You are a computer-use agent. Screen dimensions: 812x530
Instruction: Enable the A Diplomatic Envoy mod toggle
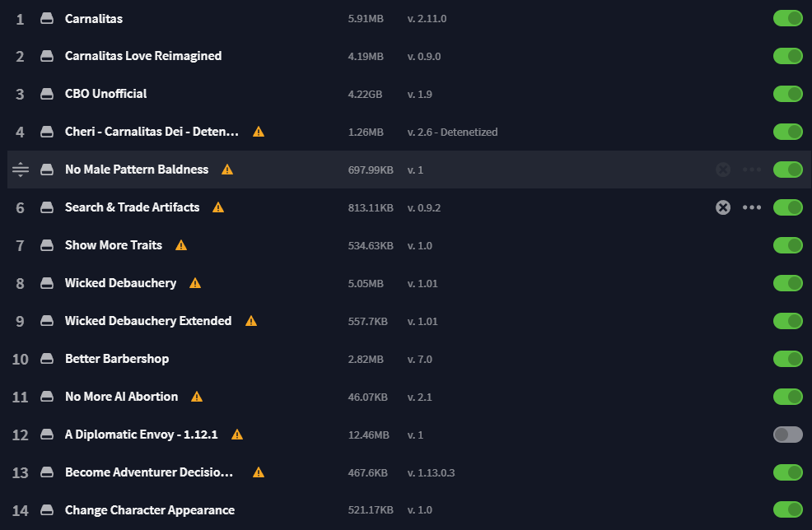point(787,435)
